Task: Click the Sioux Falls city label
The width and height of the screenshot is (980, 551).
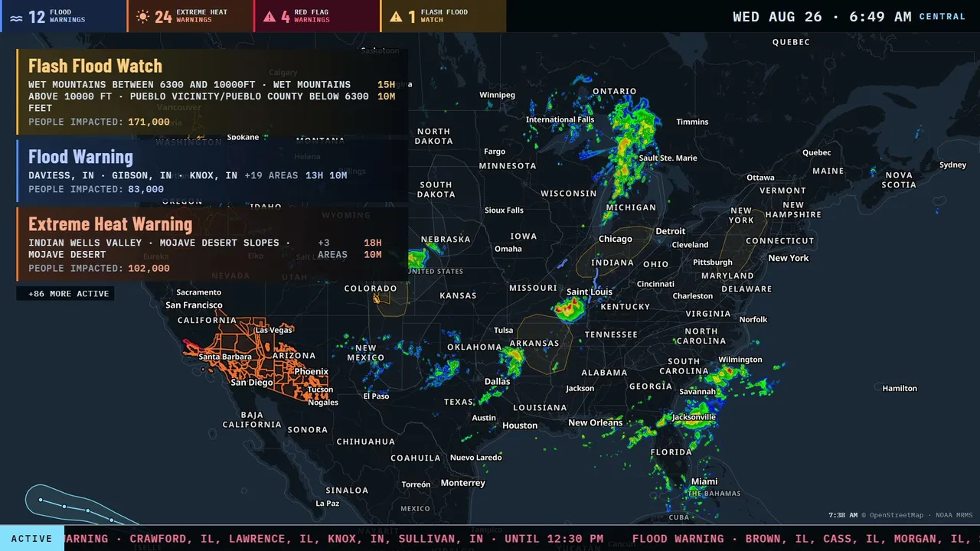Action: point(505,210)
